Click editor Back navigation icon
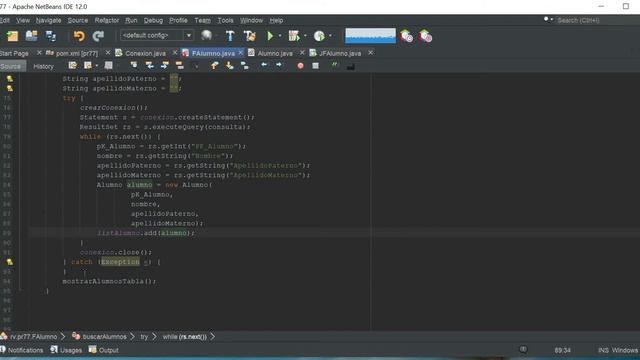This screenshot has height=360, width=640. (x=88, y=65)
